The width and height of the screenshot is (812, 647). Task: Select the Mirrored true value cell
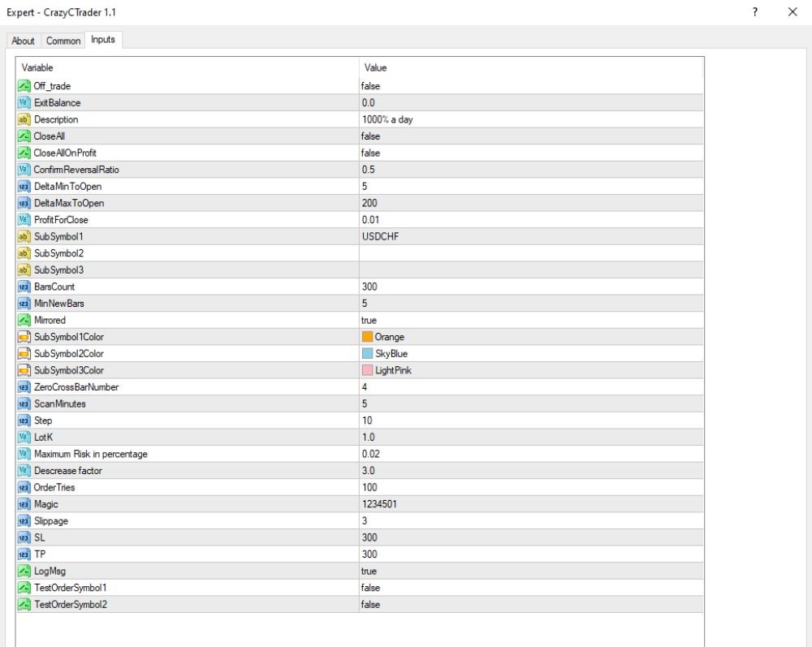pyautogui.click(x=531, y=321)
